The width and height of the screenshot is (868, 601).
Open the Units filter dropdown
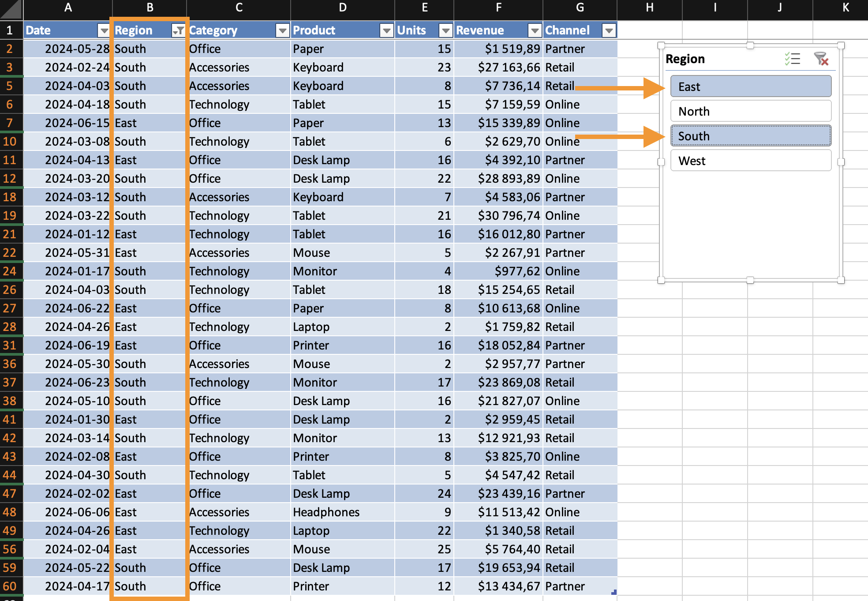point(445,30)
